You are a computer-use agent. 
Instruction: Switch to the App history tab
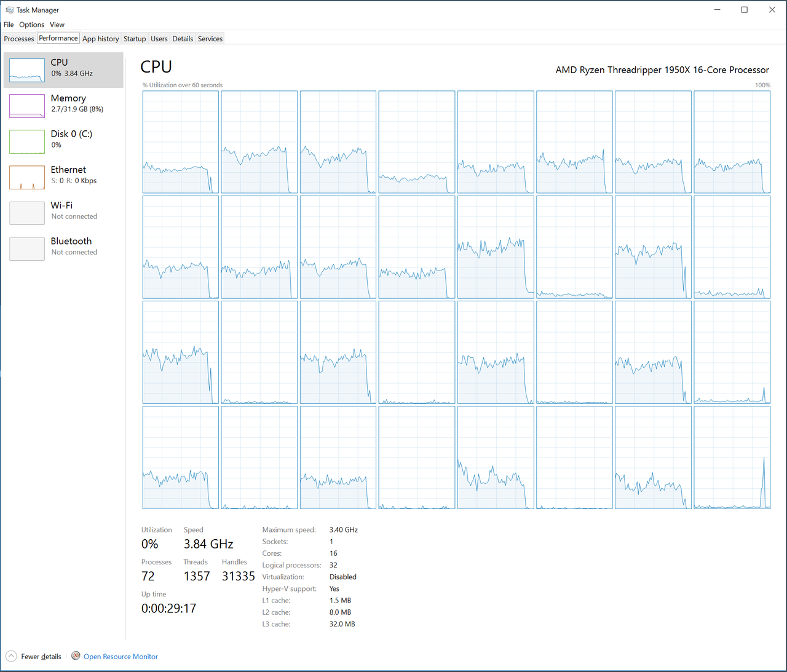click(101, 39)
